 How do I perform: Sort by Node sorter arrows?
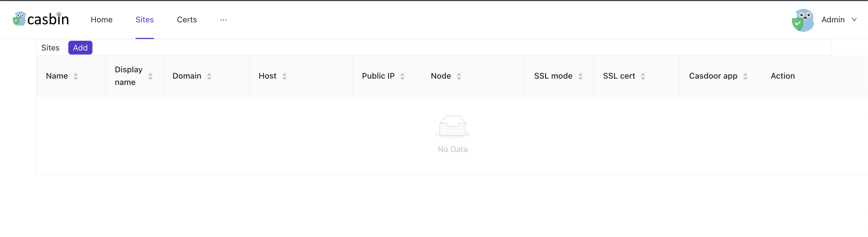coord(459,76)
